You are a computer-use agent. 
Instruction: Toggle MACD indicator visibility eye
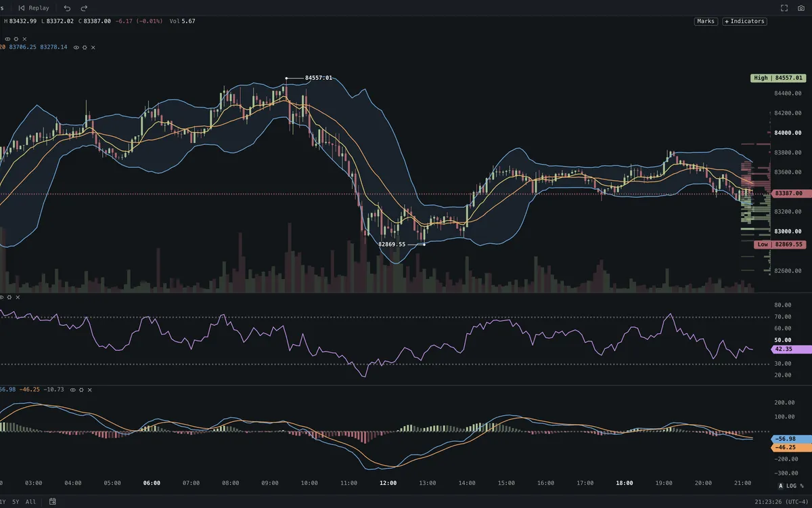(72, 389)
